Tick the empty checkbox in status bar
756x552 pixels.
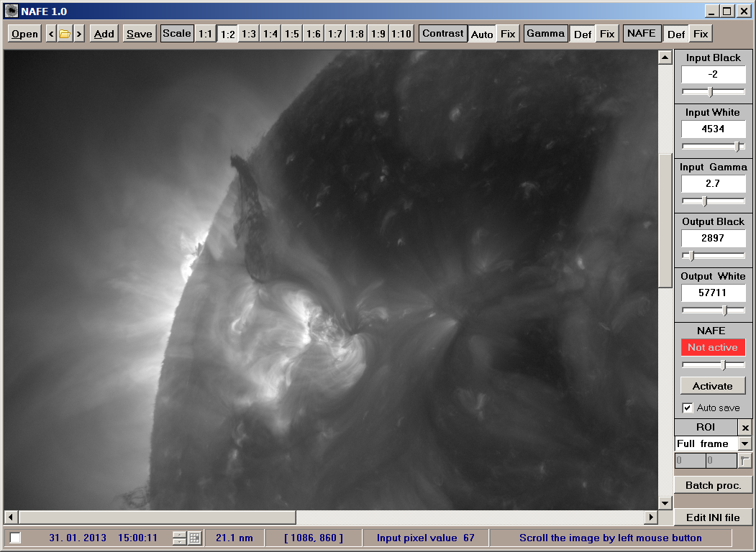[x=15, y=538]
